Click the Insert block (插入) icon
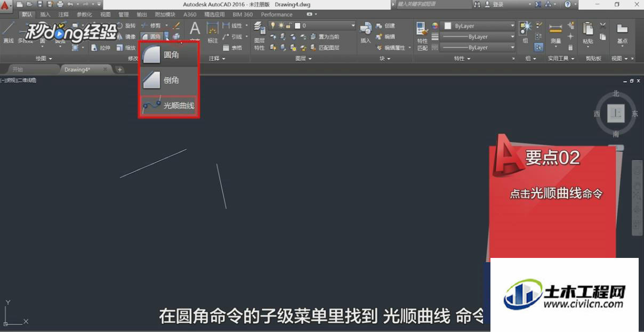 365,33
